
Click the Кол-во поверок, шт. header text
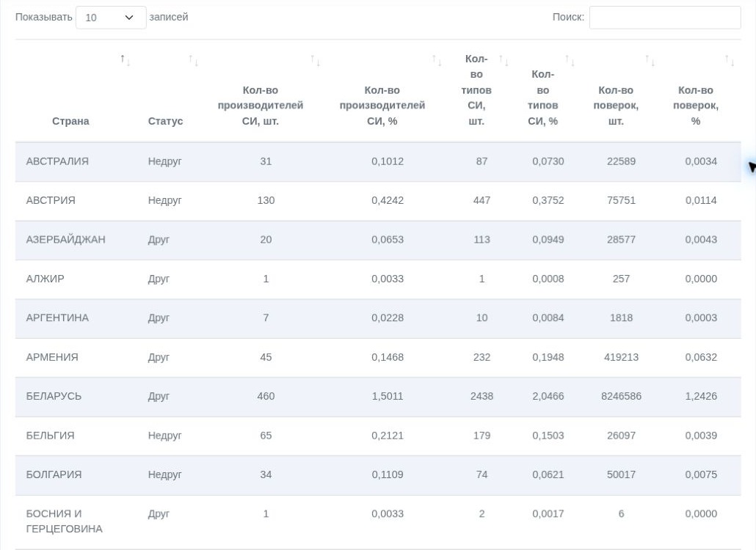point(616,106)
